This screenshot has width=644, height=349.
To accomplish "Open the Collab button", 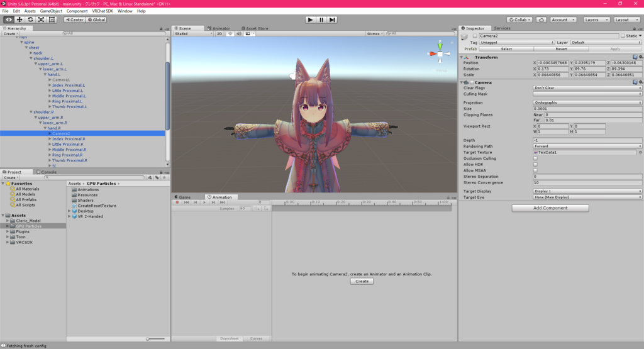I will [x=519, y=19].
